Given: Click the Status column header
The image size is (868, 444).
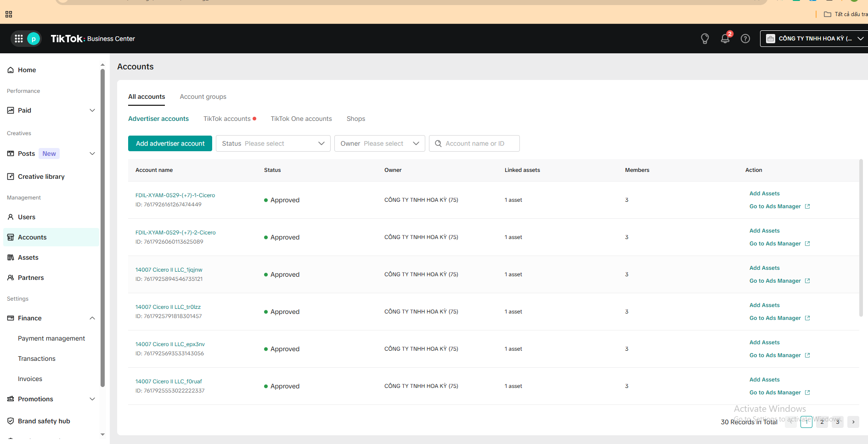Looking at the screenshot, I should pos(272,170).
